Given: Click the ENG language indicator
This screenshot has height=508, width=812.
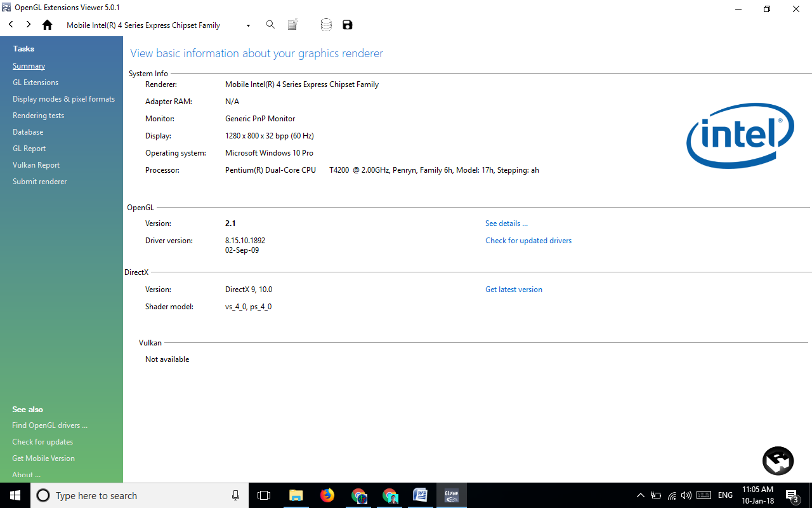Looking at the screenshot, I should pyautogui.click(x=725, y=495).
